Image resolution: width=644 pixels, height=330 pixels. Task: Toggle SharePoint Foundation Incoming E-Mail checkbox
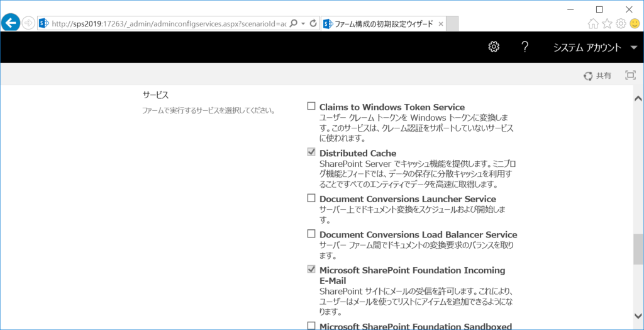311,270
